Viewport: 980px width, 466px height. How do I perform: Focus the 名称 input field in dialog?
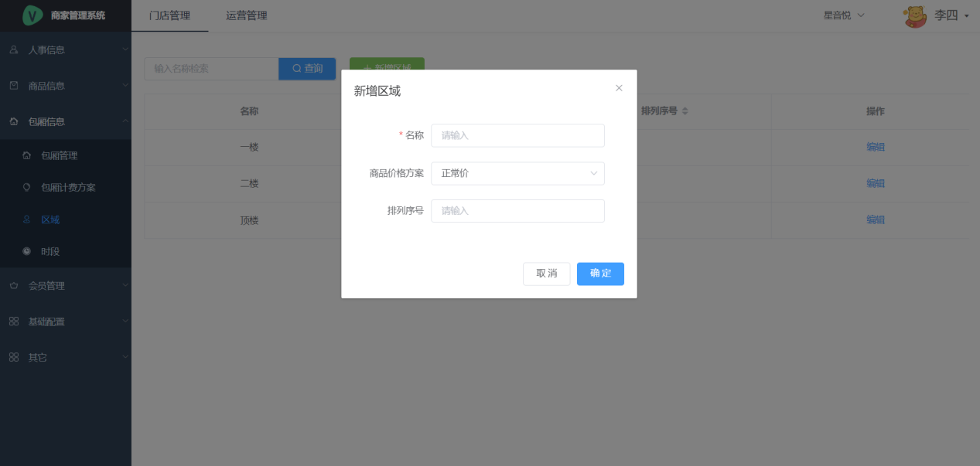(517, 135)
